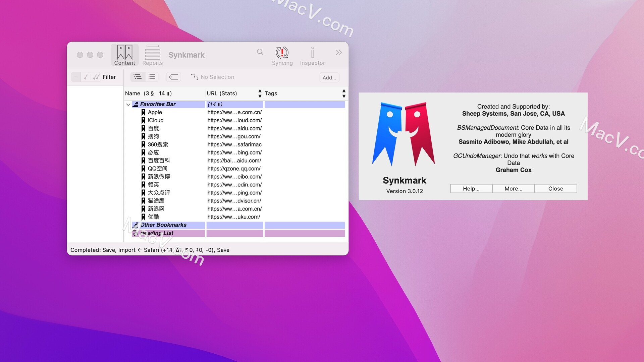Select the Other Bookmarks folder
This screenshot has width=644, height=362.
click(x=238, y=225)
